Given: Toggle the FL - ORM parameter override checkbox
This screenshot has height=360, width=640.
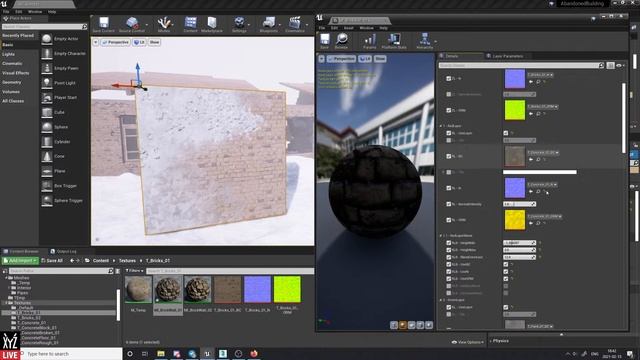Looking at the screenshot, I should [x=449, y=110].
